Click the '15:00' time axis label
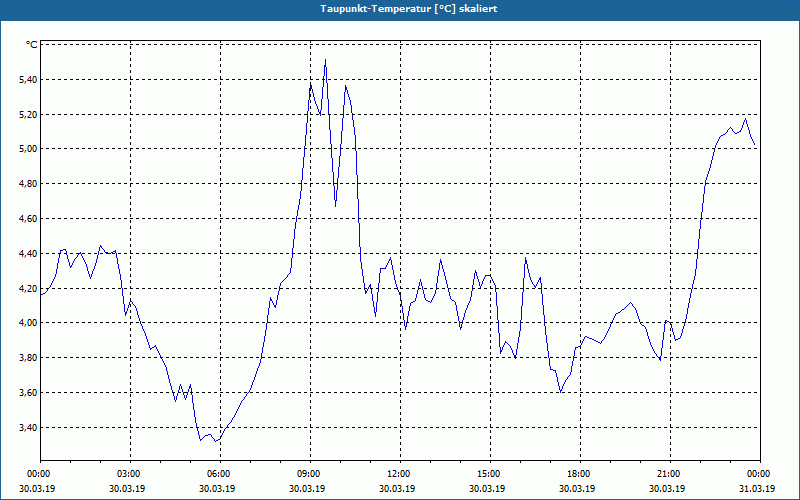Viewport: 800px width, 500px height. (x=490, y=474)
